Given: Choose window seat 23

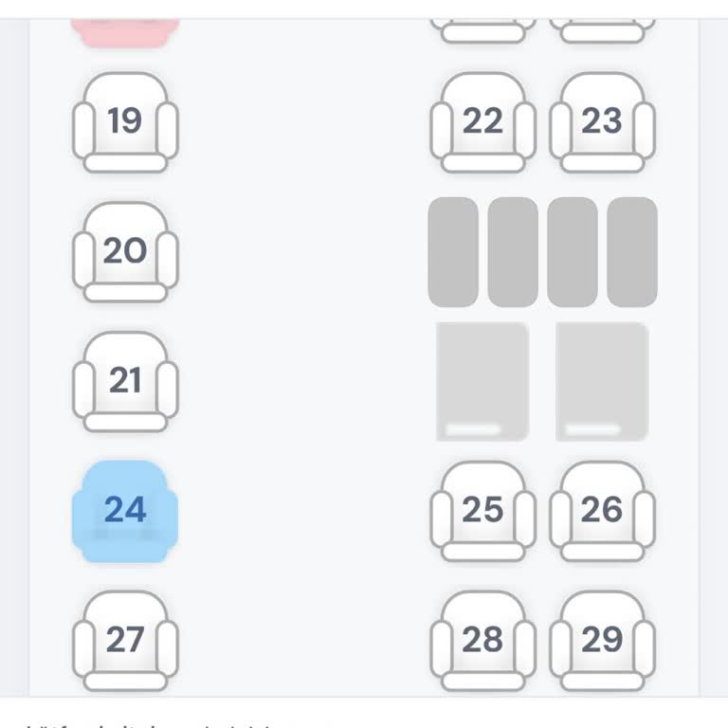Looking at the screenshot, I should pyautogui.click(x=602, y=122).
